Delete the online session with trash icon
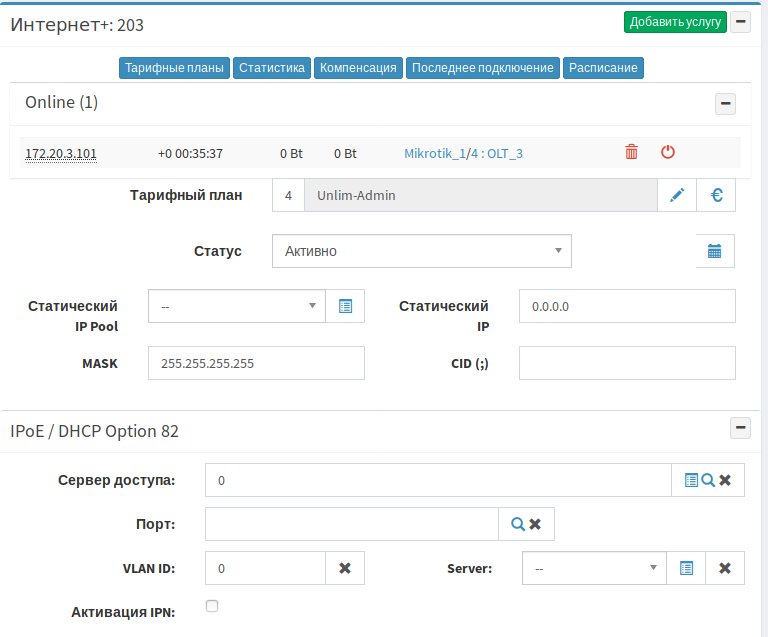 tap(631, 152)
